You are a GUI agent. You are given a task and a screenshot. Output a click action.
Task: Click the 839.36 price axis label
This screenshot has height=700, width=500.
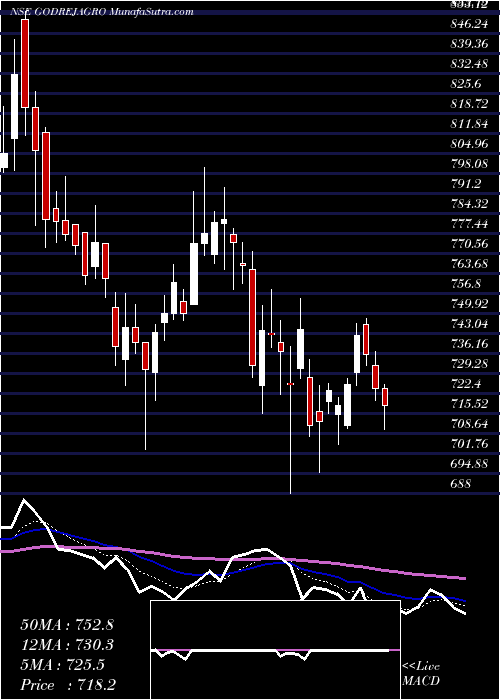click(469, 44)
